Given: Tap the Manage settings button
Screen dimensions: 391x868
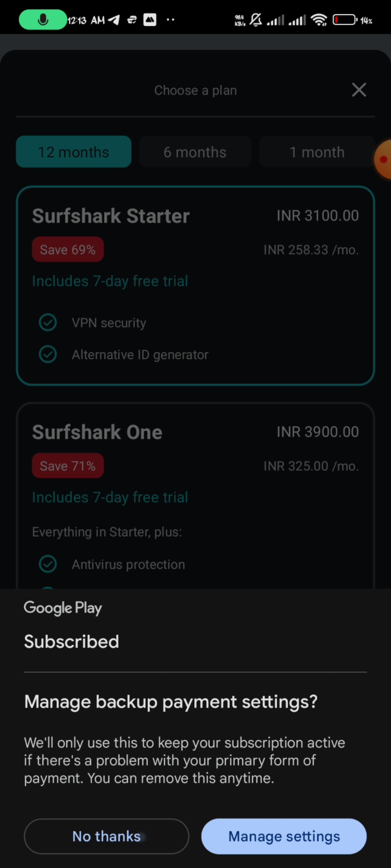Looking at the screenshot, I should tap(284, 836).
